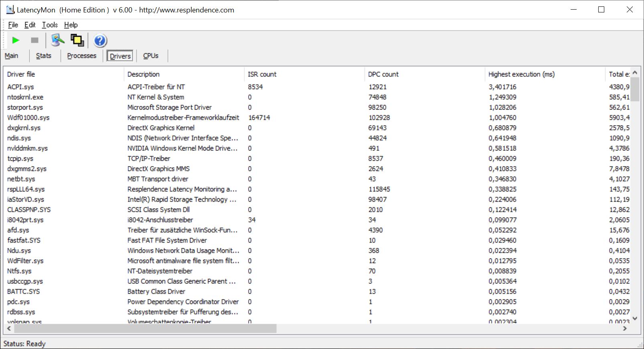Click the horizontal scrollbar right arrow
The width and height of the screenshot is (644, 349).
click(x=624, y=329)
